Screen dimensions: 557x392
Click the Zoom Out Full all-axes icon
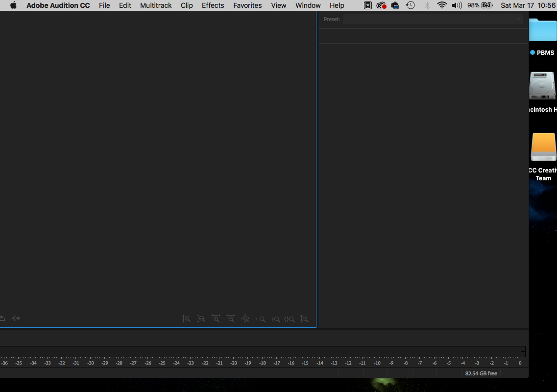pos(245,319)
